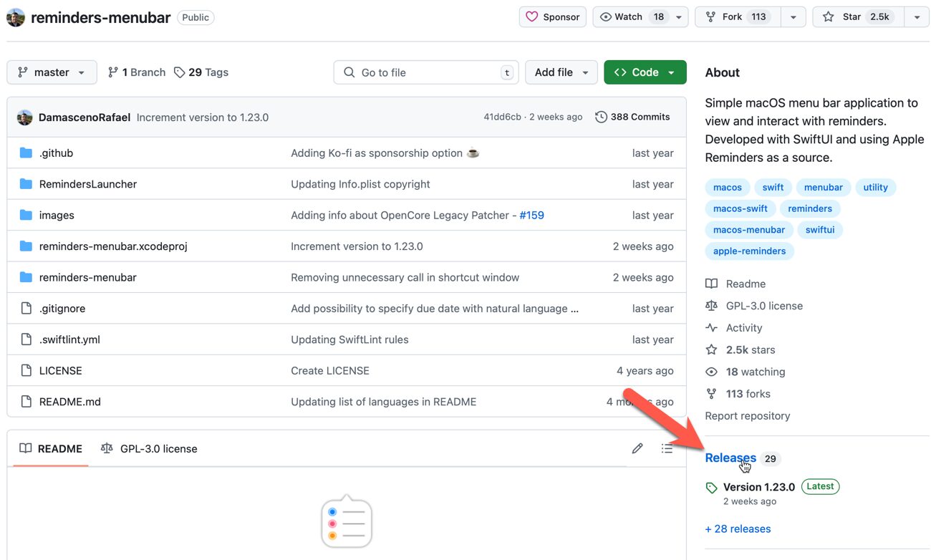This screenshot has height=560, width=931.
Task: Open the 29 Tags link
Action: 201,72
